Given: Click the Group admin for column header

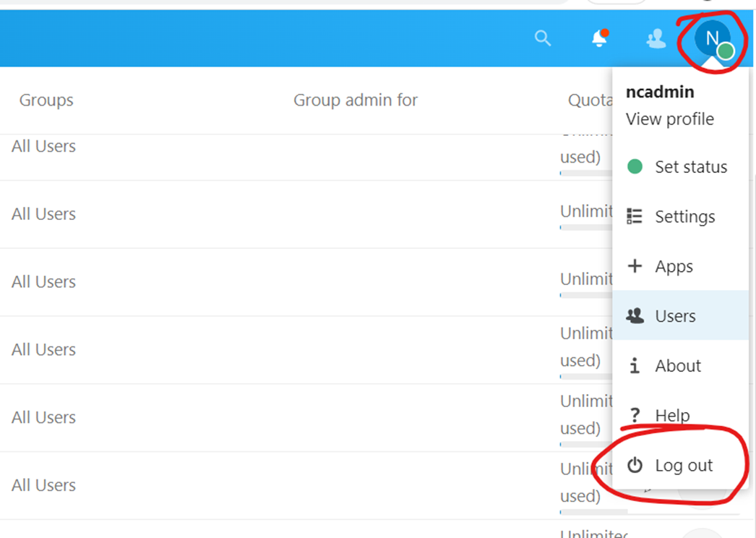Looking at the screenshot, I should (x=355, y=101).
